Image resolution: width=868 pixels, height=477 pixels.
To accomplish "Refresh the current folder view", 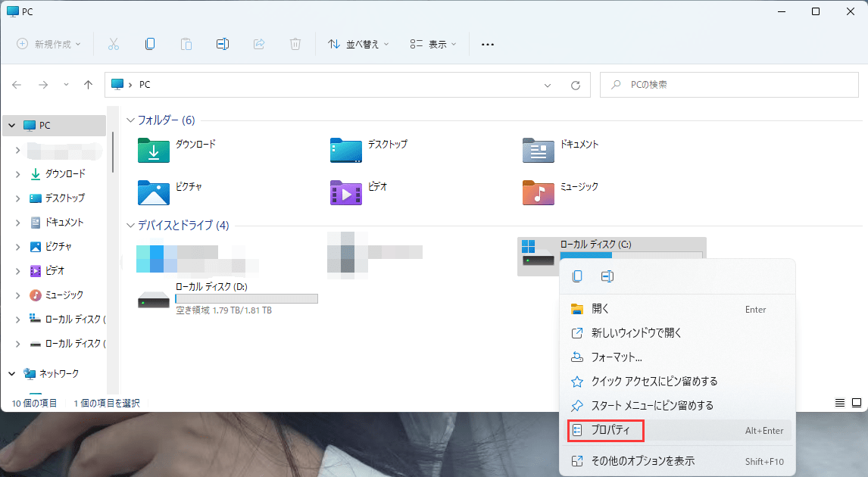I will pyautogui.click(x=576, y=84).
